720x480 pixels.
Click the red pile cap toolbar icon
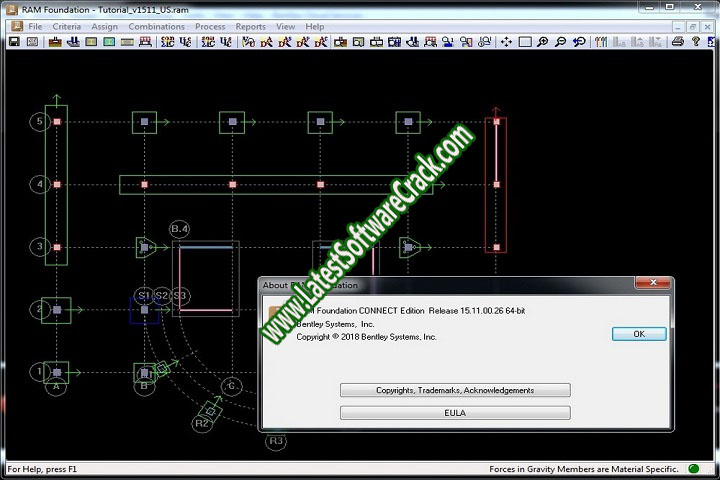pos(145,42)
